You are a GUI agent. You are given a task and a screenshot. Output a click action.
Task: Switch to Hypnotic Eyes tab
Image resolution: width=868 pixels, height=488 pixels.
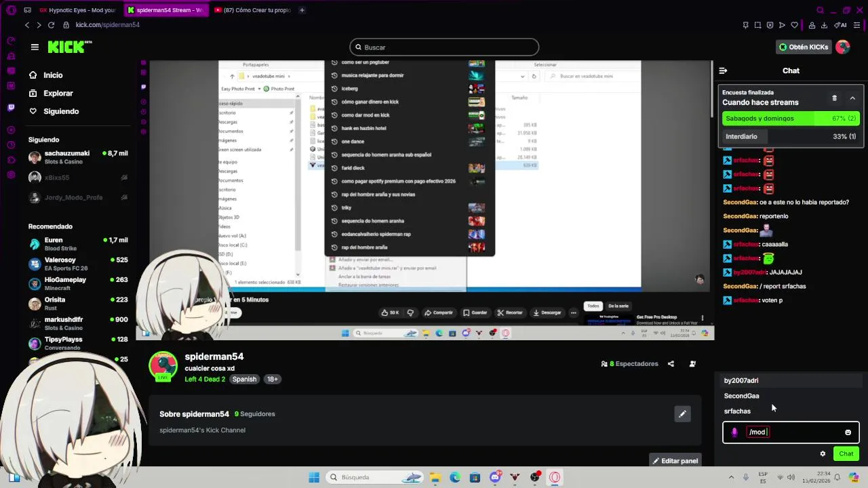coord(77,10)
